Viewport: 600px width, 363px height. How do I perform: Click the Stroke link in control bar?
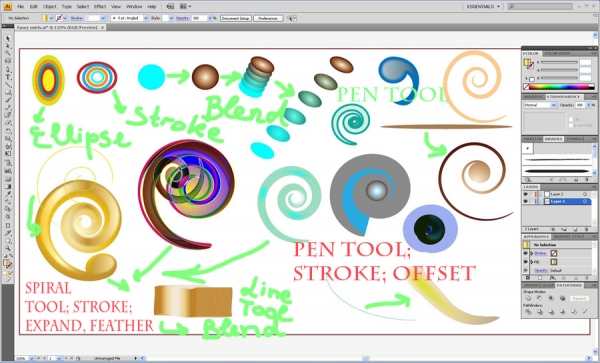(x=77, y=18)
